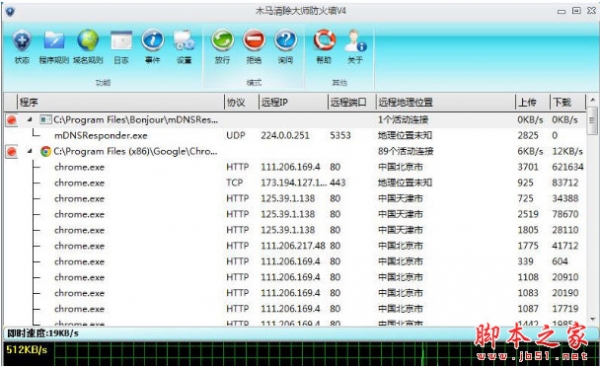Click download value 621634
600x367 pixels.
(x=568, y=167)
